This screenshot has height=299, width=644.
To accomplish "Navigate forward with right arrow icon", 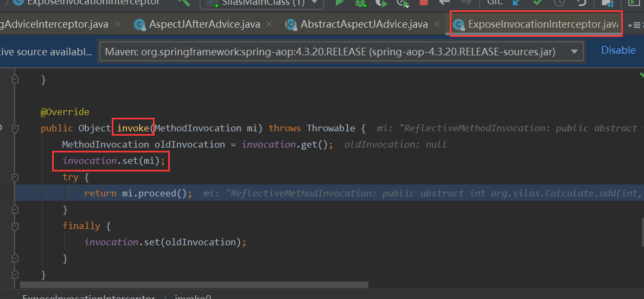I will pos(466,2).
